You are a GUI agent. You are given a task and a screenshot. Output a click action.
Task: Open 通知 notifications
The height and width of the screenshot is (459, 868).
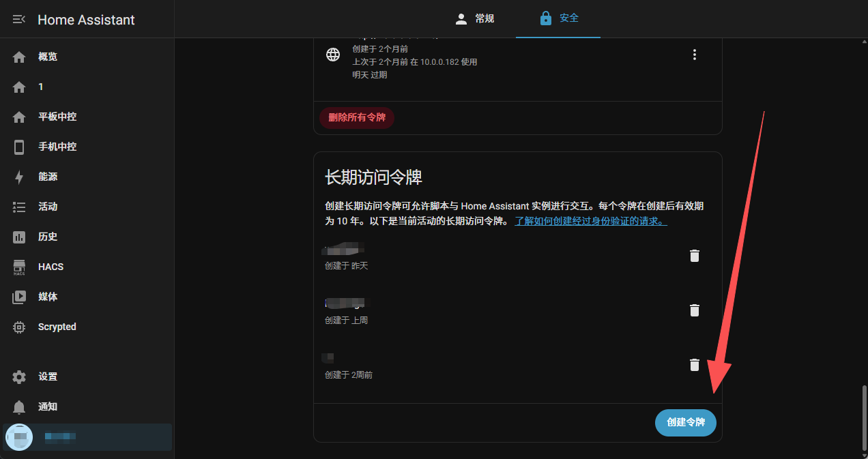click(x=87, y=406)
